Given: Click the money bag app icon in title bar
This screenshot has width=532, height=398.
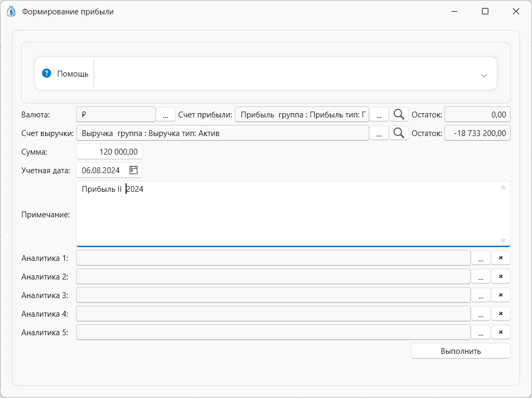Looking at the screenshot, I should [x=11, y=11].
